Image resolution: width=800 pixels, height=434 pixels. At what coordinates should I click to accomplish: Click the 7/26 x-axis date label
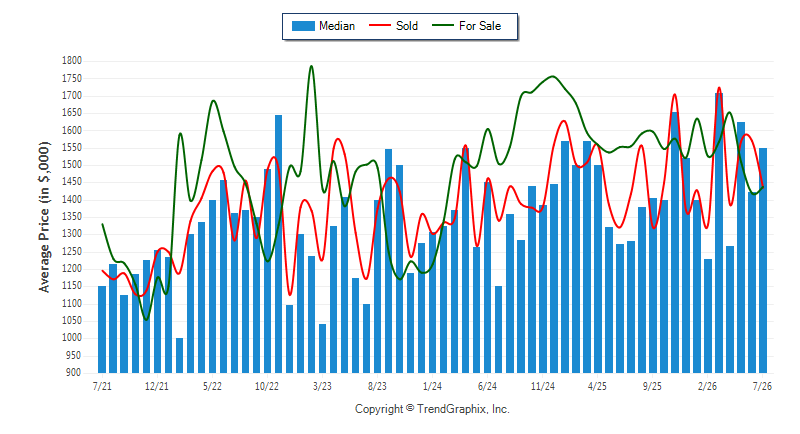tap(762, 386)
